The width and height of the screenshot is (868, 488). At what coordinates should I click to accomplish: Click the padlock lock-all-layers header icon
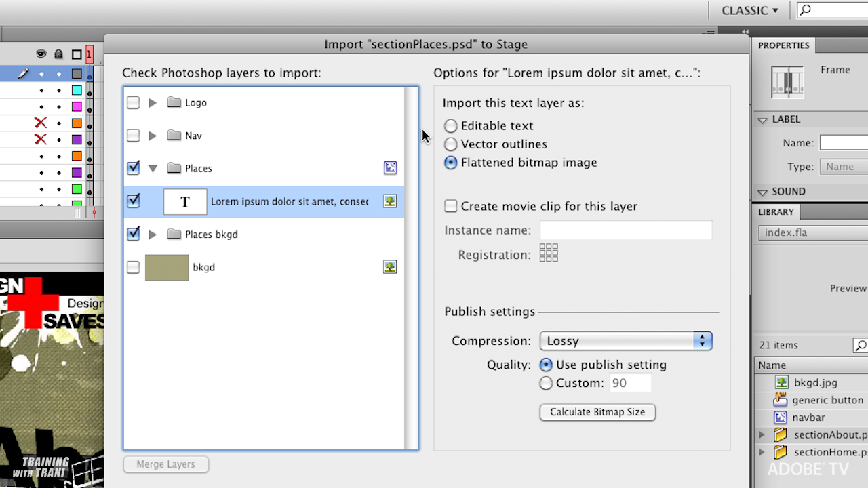59,54
